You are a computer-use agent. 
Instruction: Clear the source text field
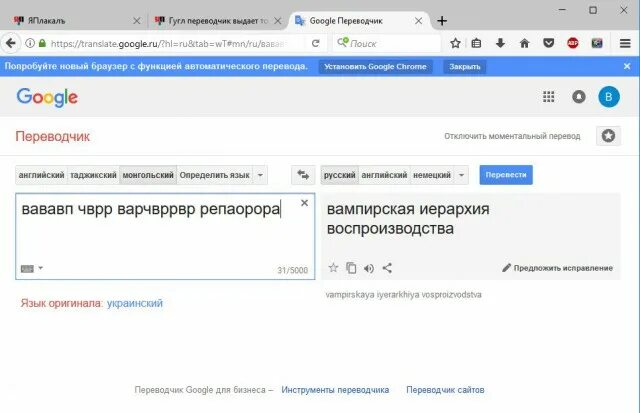(x=304, y=203)
